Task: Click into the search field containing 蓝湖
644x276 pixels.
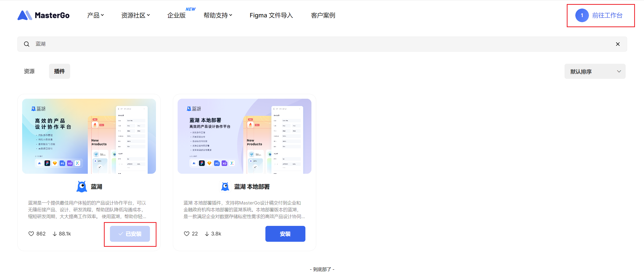Action: 322,44
